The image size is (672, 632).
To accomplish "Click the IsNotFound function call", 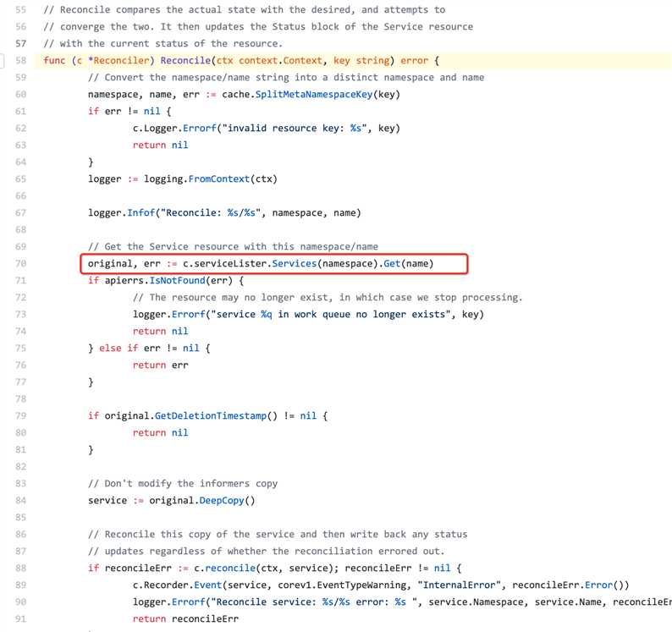I will pyautogui.click(x=177, y=281).
